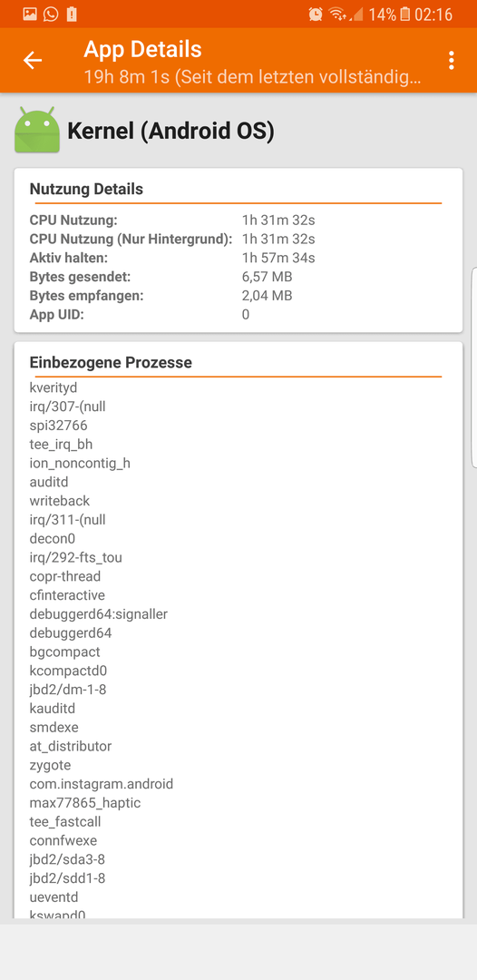Tap the picture notification icon

30,14
